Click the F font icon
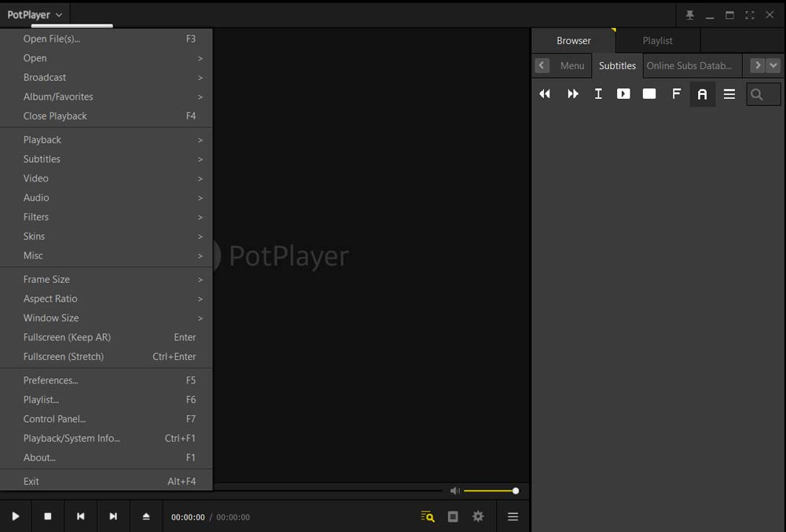Image resolution: width=786 pixels, height=532 pixels. click(676, 94)
